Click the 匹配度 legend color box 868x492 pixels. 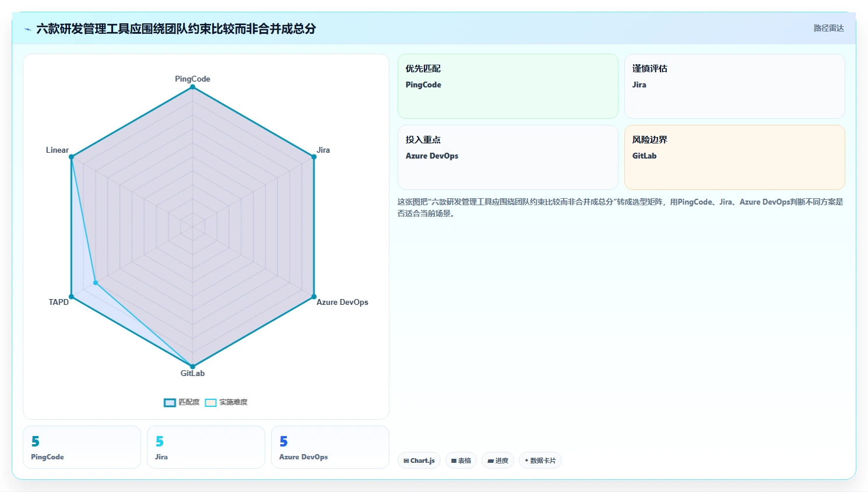[170, 402]
